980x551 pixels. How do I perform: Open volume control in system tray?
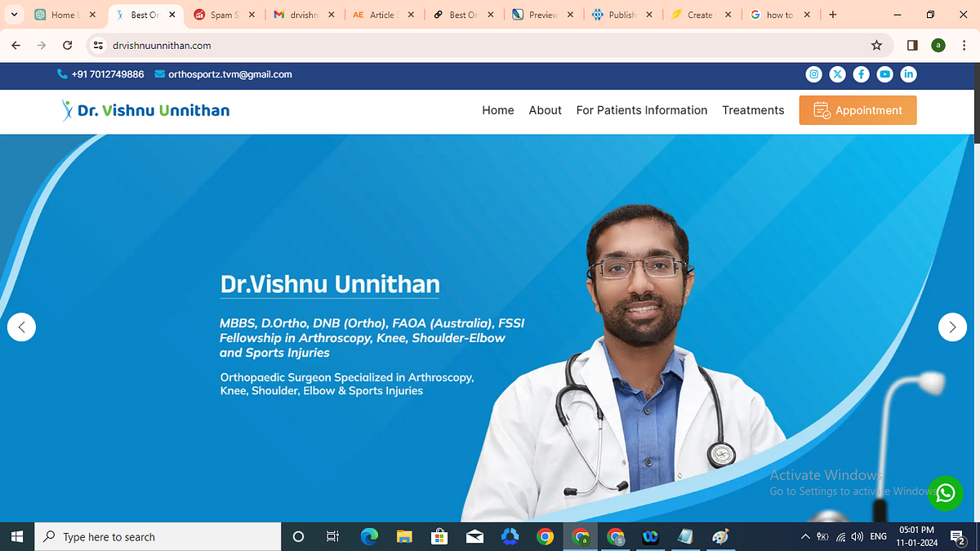coord(857,536)
